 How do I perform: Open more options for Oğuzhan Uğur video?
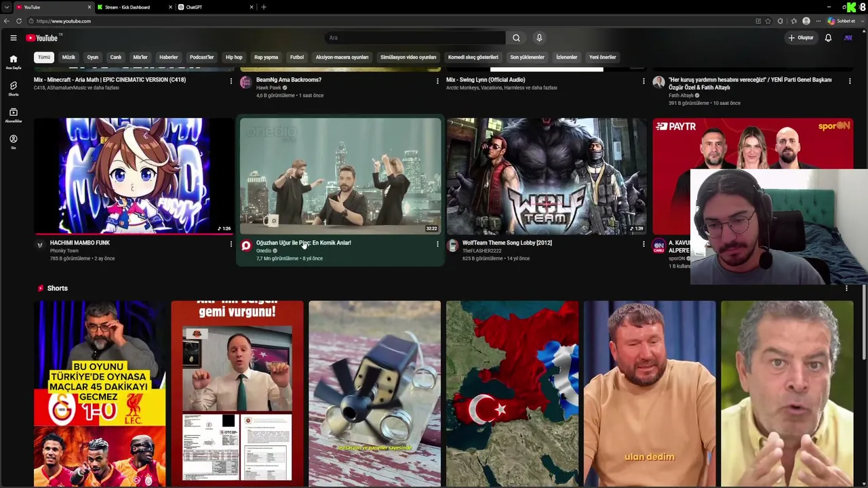tap(437, 244)
